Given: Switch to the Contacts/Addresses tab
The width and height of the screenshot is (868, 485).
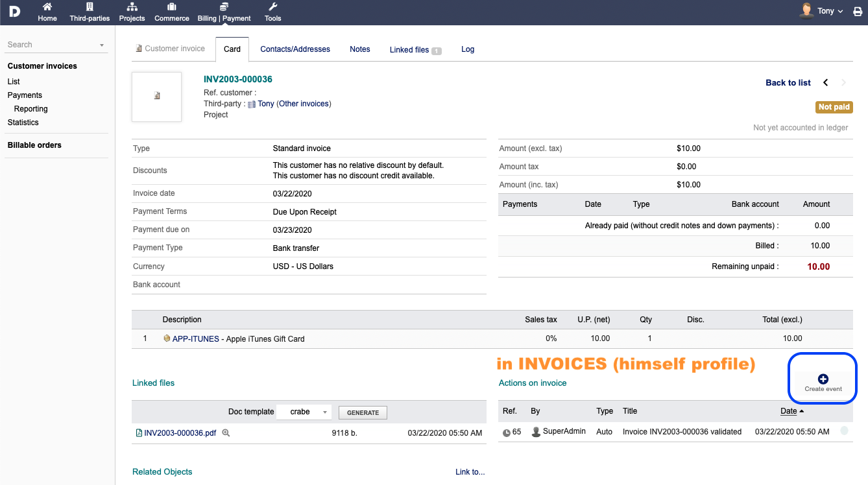Looking at the screenshot, I should (x=295, y=49).
